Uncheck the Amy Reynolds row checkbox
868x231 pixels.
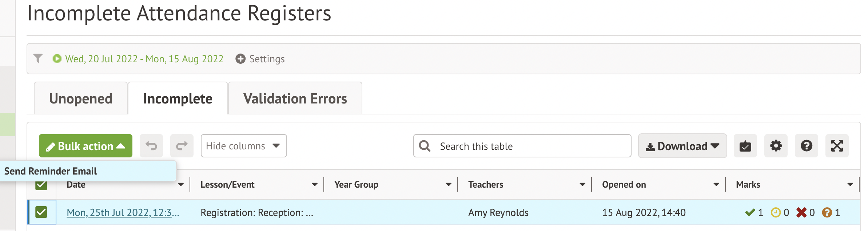pos(41,212)
